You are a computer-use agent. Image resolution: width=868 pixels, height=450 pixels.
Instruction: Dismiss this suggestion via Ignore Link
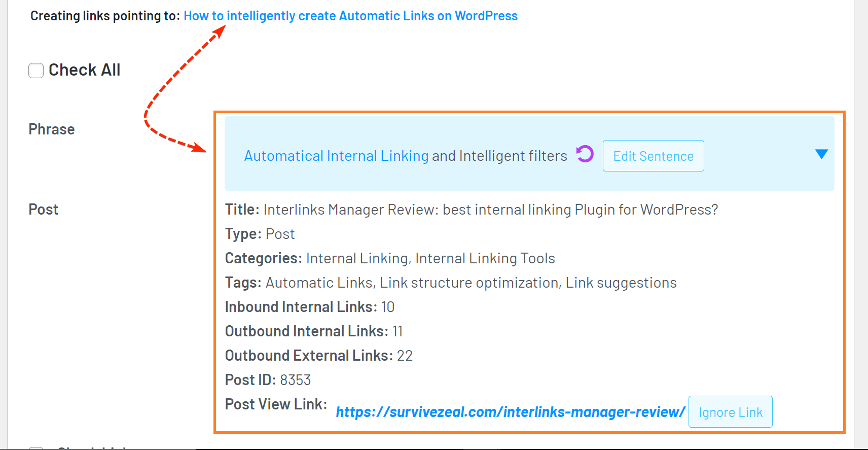click(x=730, y=411)
